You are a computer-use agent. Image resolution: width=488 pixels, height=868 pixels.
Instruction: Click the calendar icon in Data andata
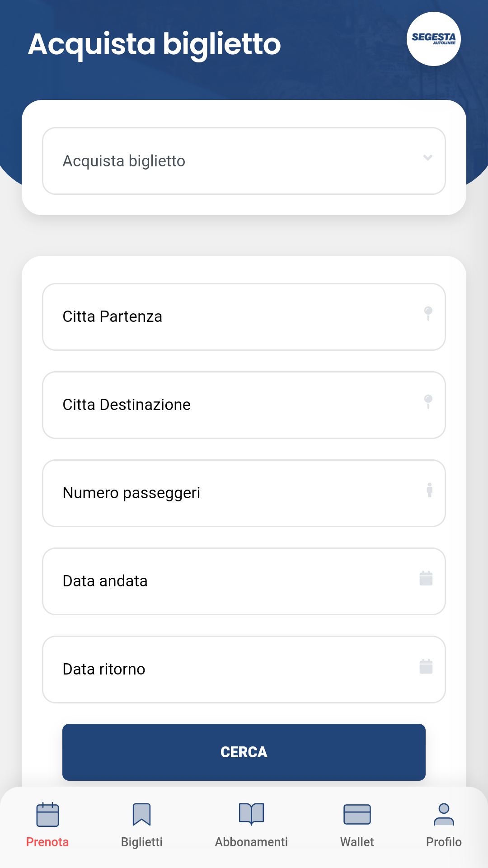pos(426,578)
